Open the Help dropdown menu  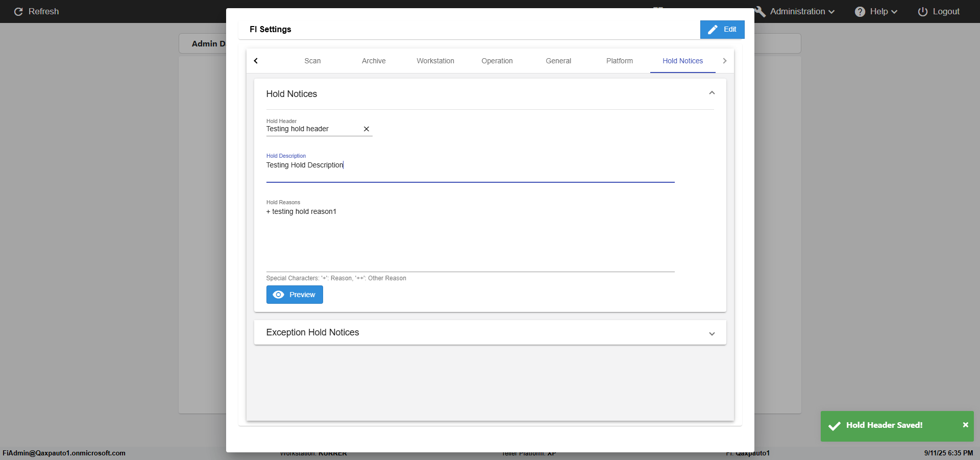tap(876, 12)
